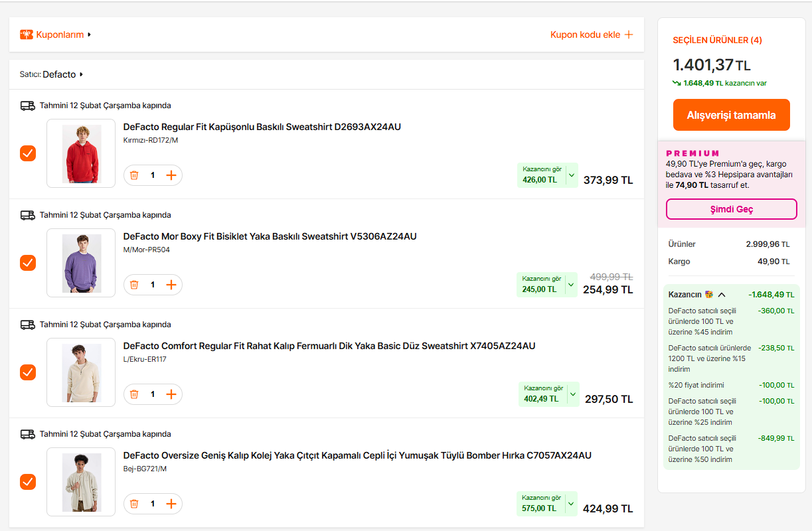The image size is (812, 531).
Task: Open Mor Boxy Fit Sweatshirt V5306AZ24AU title
Action: [270, 236]
